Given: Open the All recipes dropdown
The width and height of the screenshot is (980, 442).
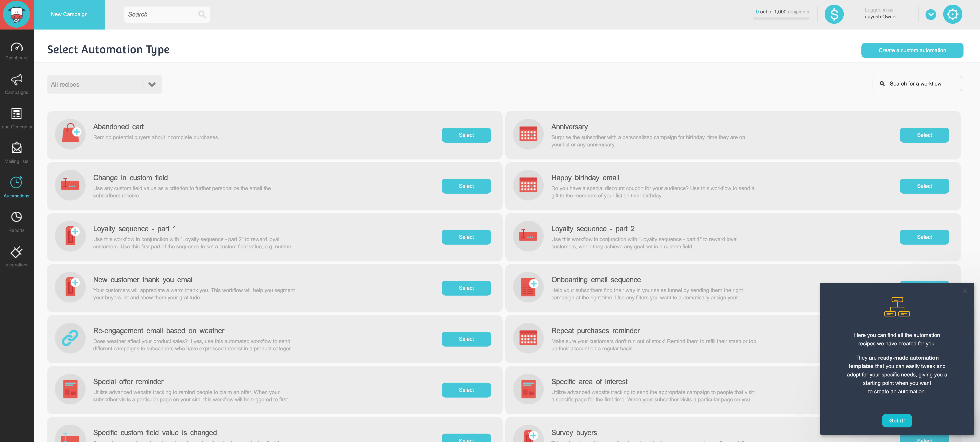Looking at the screenshot, I should [x=105, y=84].
